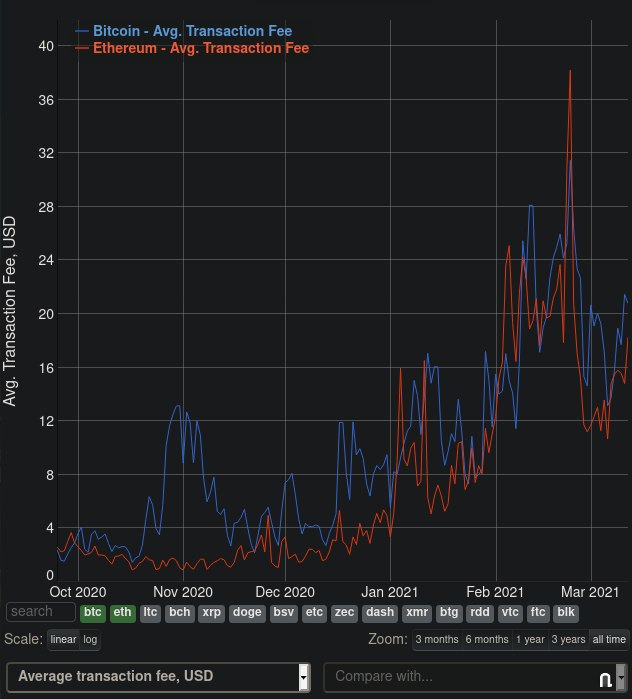Image resolution: width=632 pixels, height=699 pixels.
Task: Click the Compare with dropdown arrow
Action: pos(621,677)
